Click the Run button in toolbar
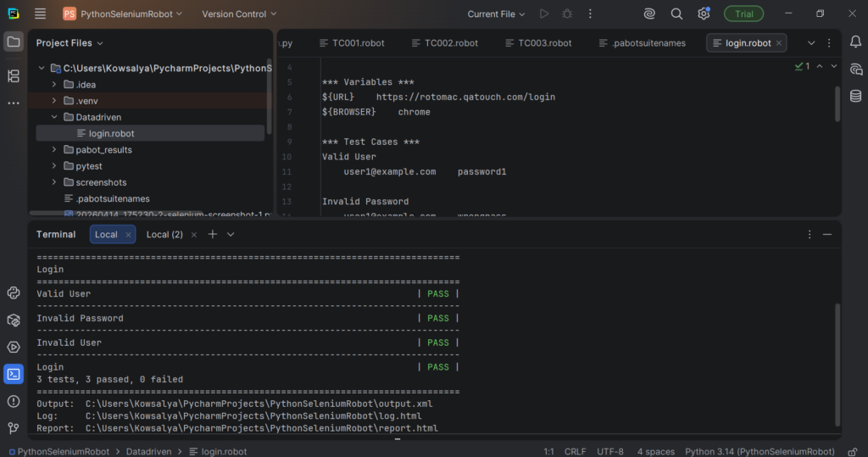Viewport: 868px width, 457px height. [x=544, y=14]
